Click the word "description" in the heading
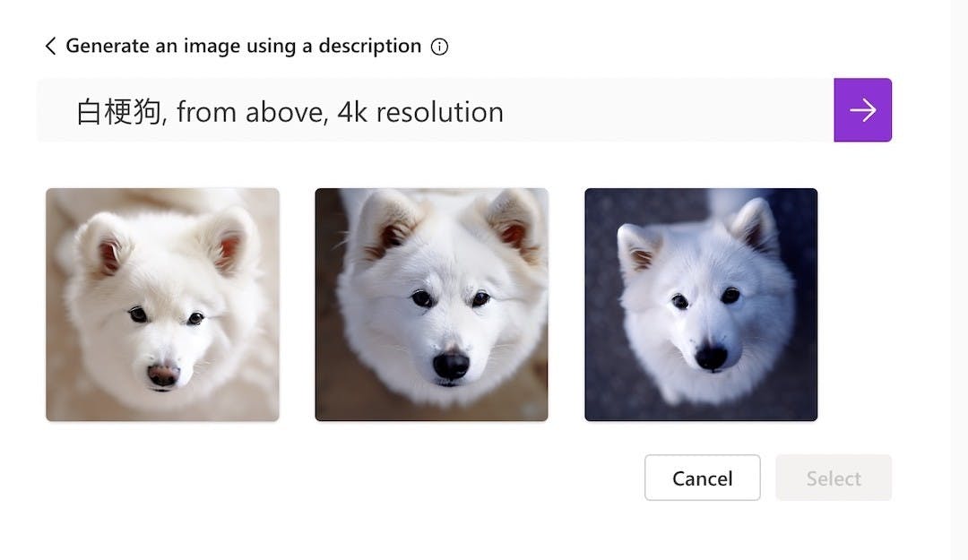The image size is (968, 560). point(370,47)
